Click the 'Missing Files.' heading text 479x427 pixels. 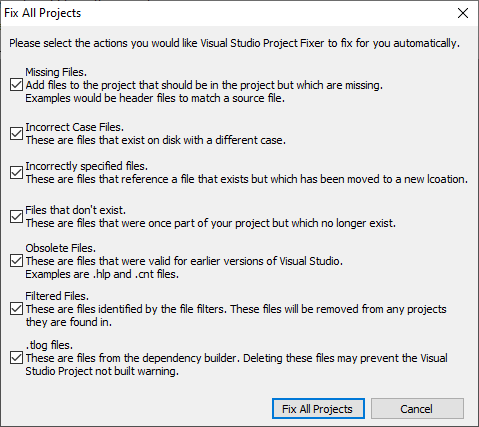pos(56,72)
